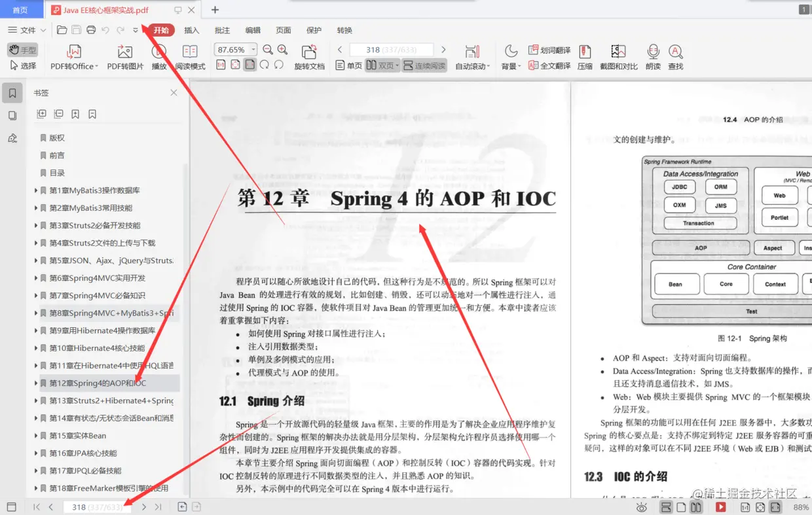Zoom out with the minus magnifier
Screen dimensions: 812x515
[x=268, y=50]
